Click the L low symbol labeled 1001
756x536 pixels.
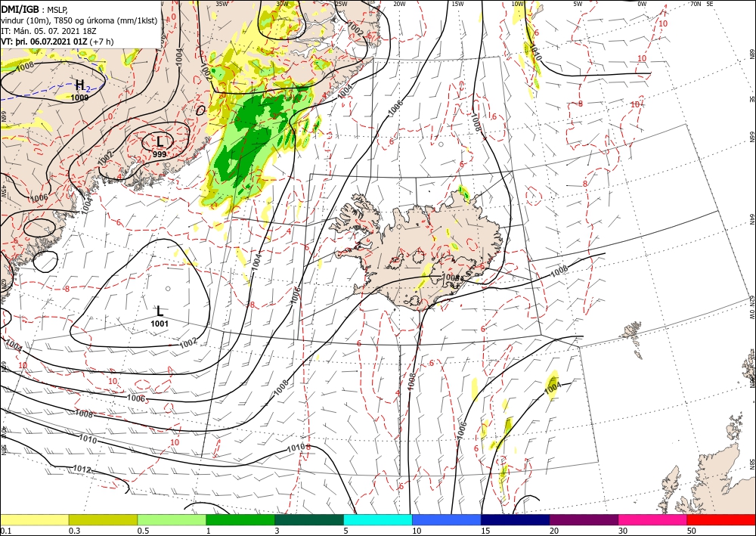(x=160, y=311)
